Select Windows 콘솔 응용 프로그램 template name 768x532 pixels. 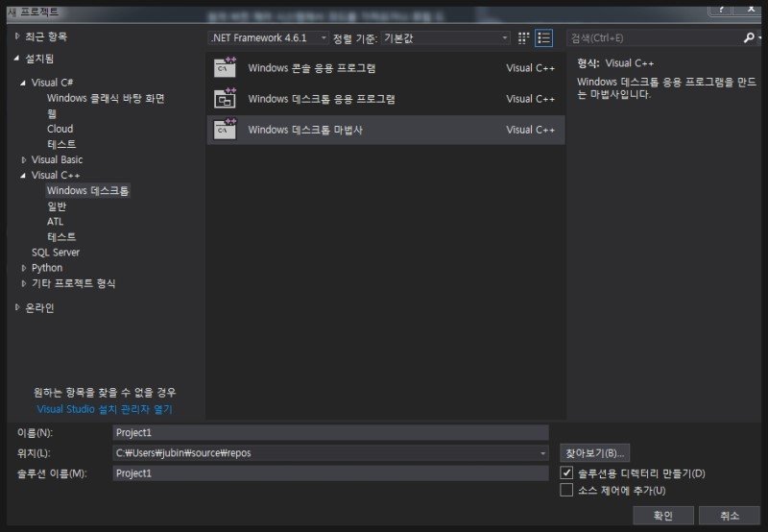point(312,68)
